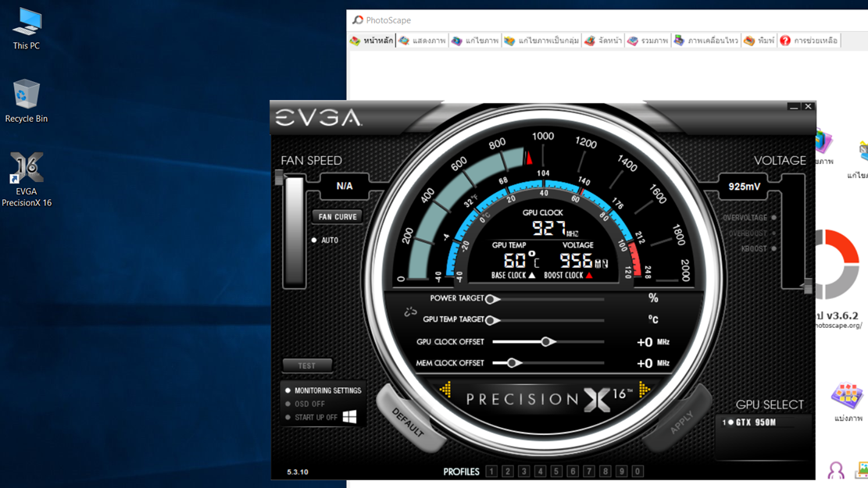This screenshot has height=488, width=868.
Task: Select profile slot 5
Action: click(556, 472)
